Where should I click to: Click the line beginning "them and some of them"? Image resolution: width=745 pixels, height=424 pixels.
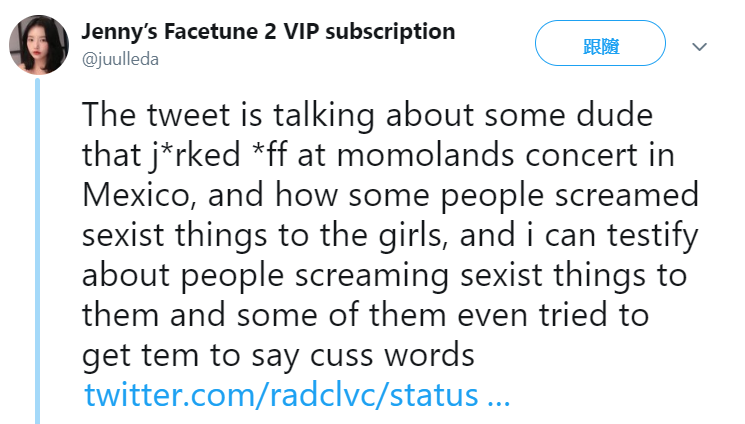365,316
